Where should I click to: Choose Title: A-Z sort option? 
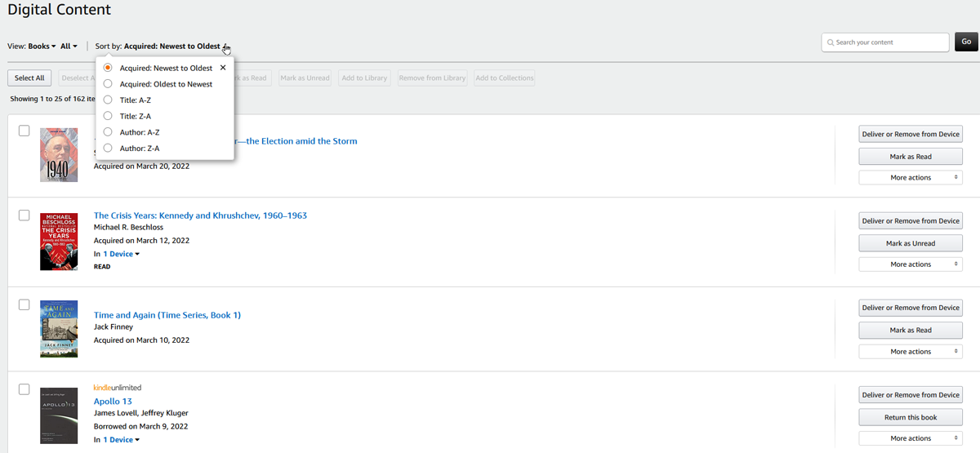(108, 100)
